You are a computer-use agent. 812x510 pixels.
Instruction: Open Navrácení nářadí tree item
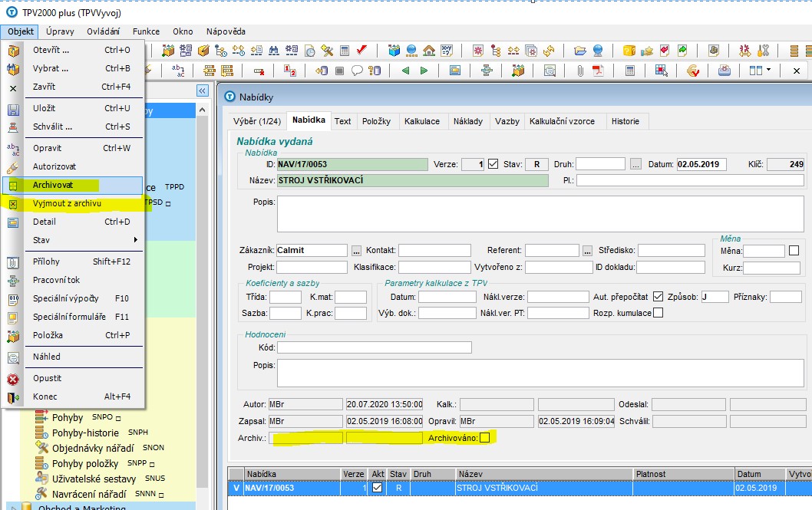click(89, 494)
